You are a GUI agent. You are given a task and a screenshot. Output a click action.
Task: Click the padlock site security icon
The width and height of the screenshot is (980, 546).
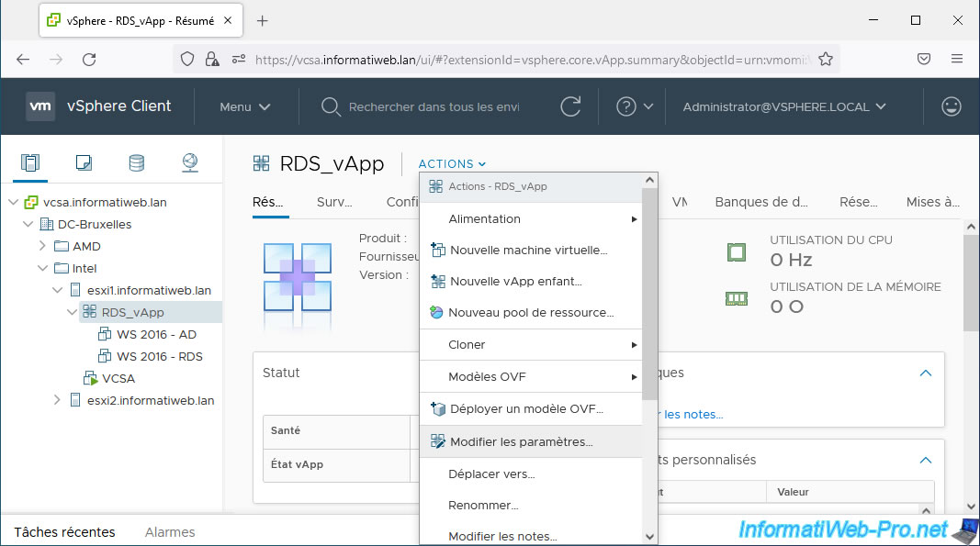pyautogui.click(x=212, y=60)
